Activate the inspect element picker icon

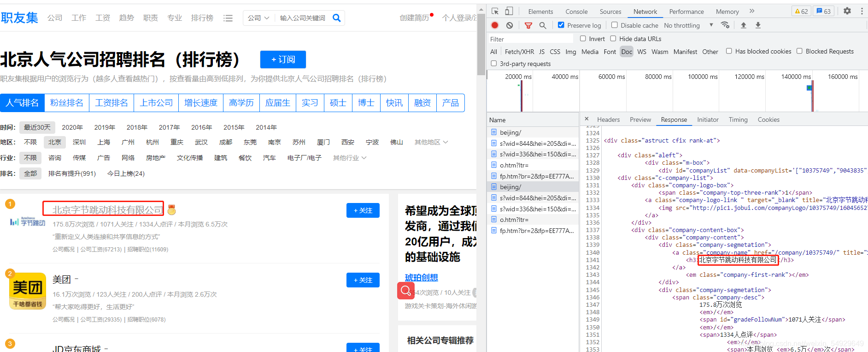tap(495, 11)
